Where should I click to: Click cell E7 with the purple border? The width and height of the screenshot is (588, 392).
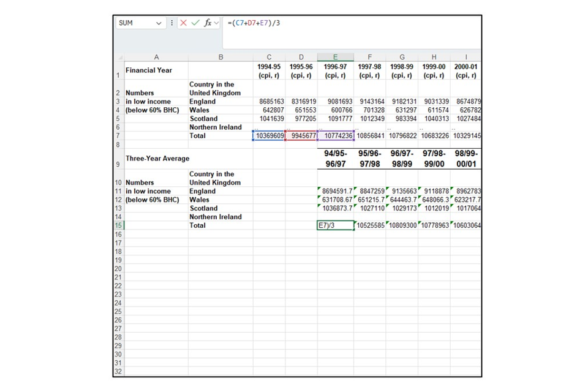336,135
